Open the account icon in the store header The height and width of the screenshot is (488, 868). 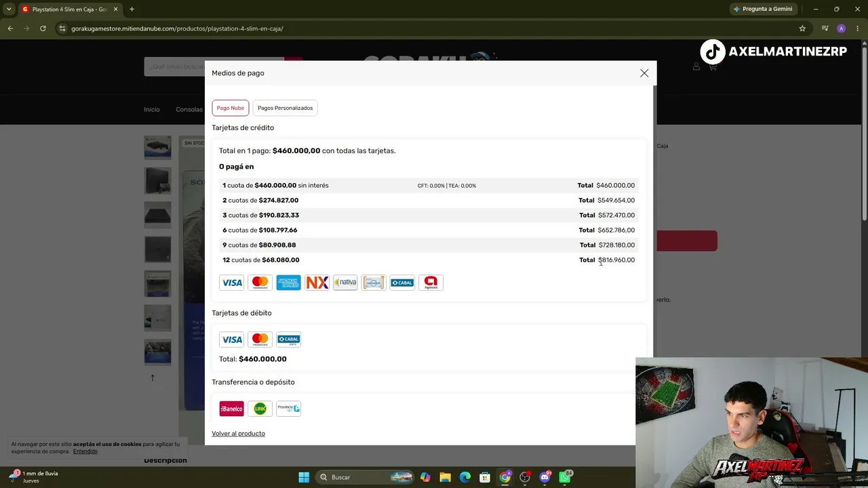696,66
